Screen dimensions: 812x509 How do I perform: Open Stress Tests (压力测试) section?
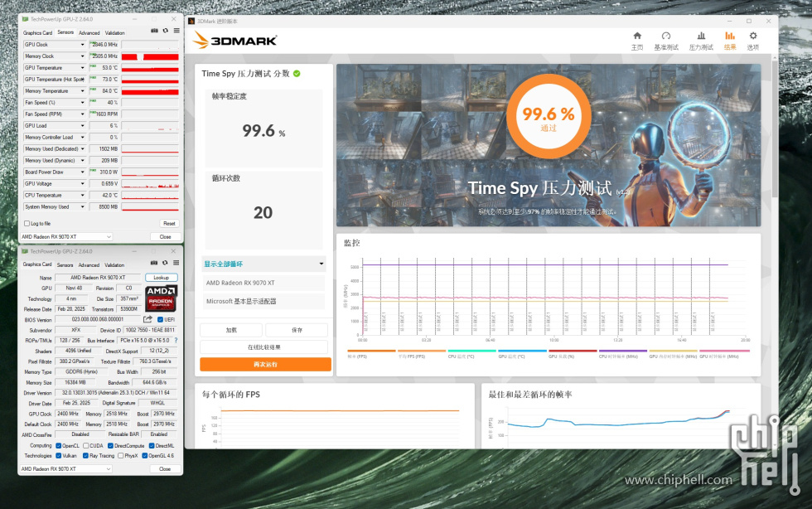click(x=701, y=41)
